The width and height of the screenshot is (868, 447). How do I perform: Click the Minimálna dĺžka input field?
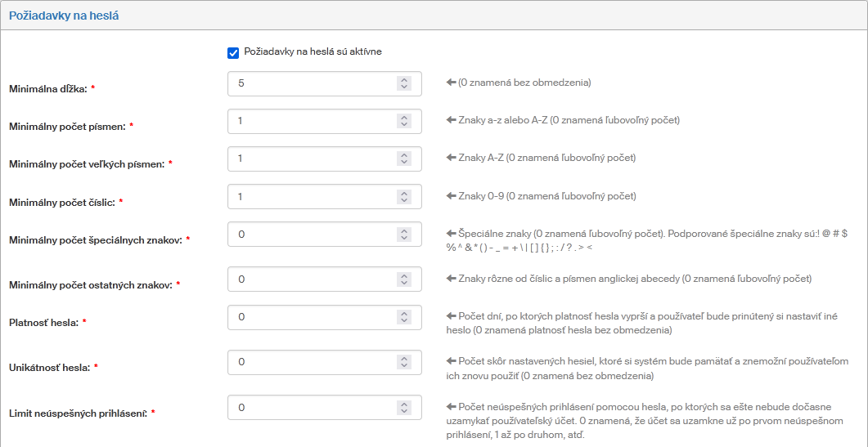(311, 83)
